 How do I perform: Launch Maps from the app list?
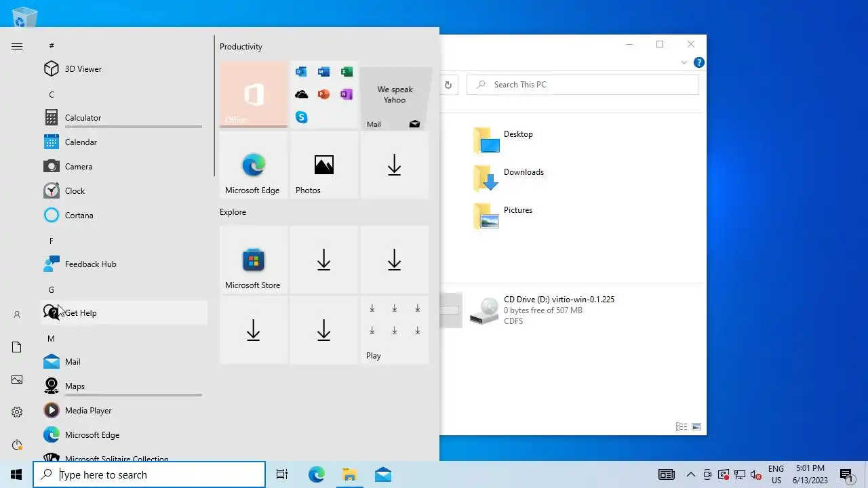(x=124, y=386)
